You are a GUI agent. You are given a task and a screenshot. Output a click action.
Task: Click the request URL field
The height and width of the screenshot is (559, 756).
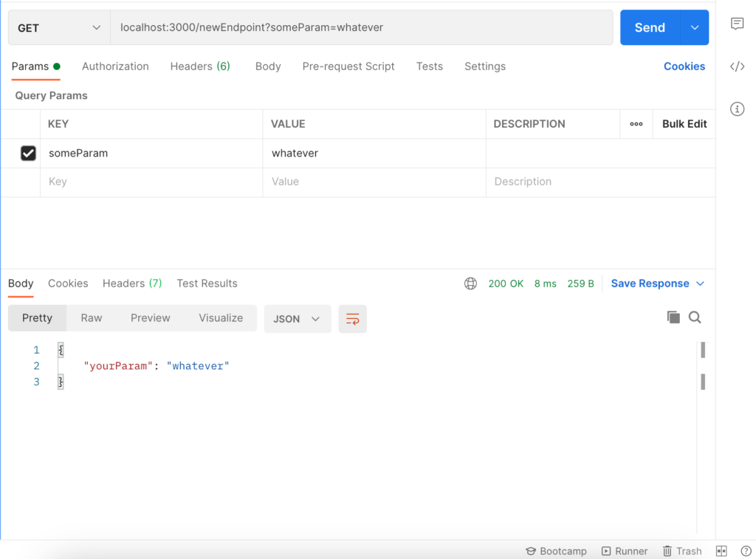[x=362, y=28]
